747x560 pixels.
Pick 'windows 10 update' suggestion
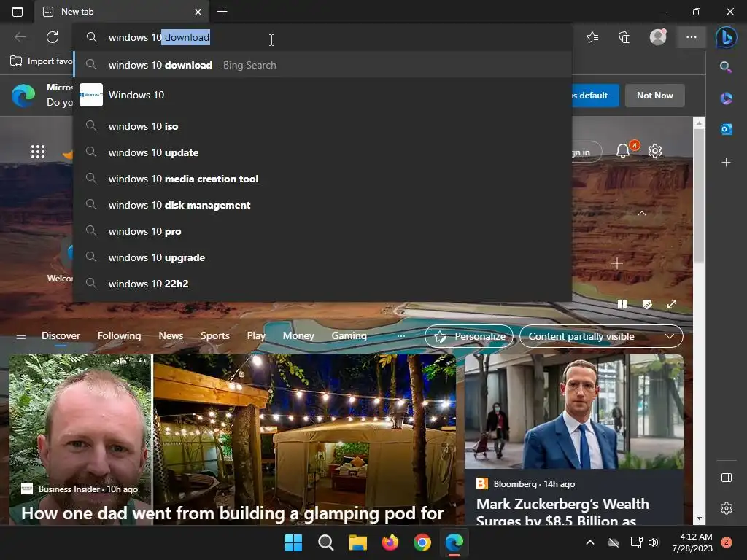coord(322,152)
